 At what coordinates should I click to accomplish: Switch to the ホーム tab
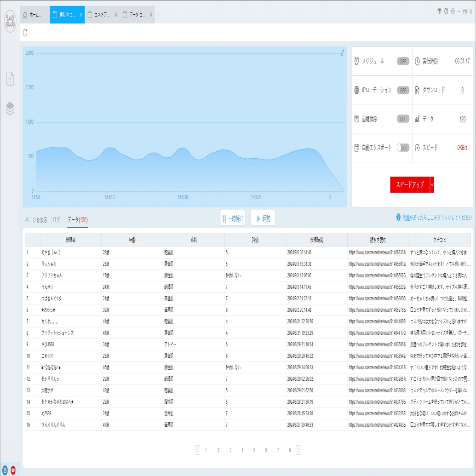(35, 15)
